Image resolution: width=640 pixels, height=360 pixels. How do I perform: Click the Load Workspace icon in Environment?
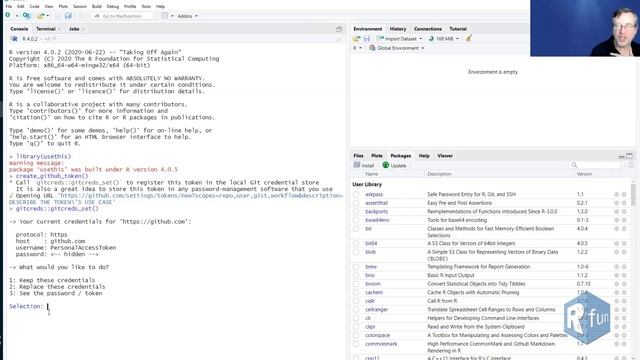[x=356, y=38]
